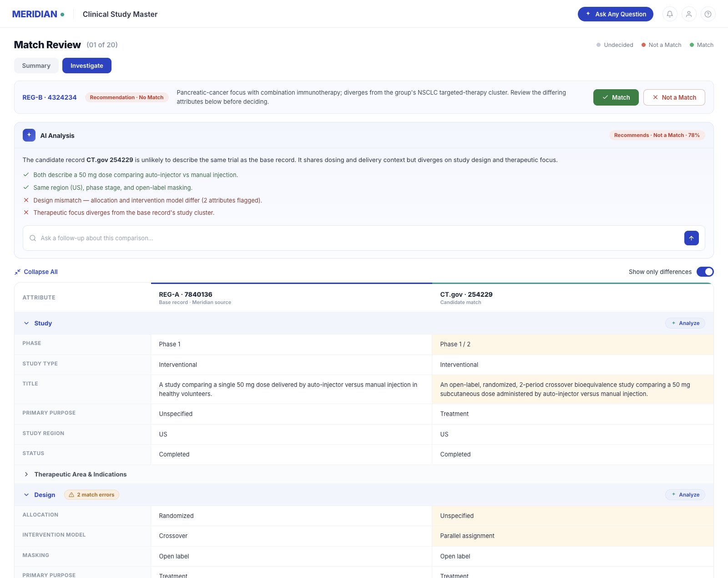
Task: Toggle Show only differences switch
Action: pos(705,272)
